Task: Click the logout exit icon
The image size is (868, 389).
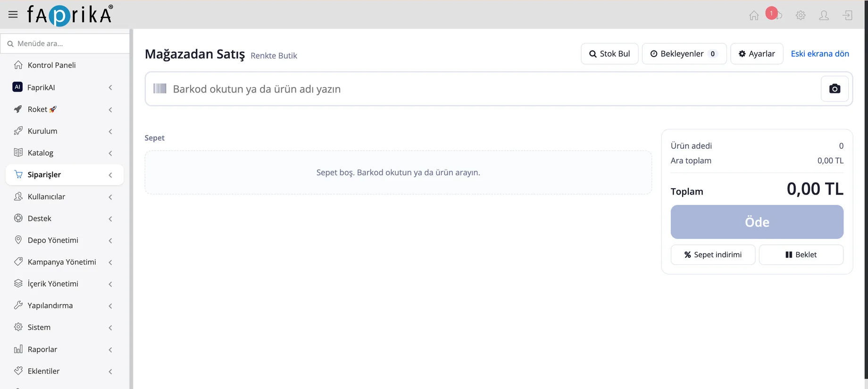Action: coord(848,16)
